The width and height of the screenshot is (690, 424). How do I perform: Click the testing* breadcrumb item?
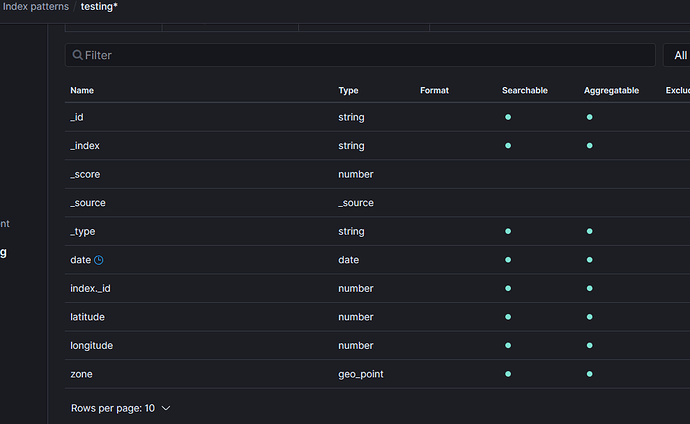pyautogui.click(x=106, y=7)
